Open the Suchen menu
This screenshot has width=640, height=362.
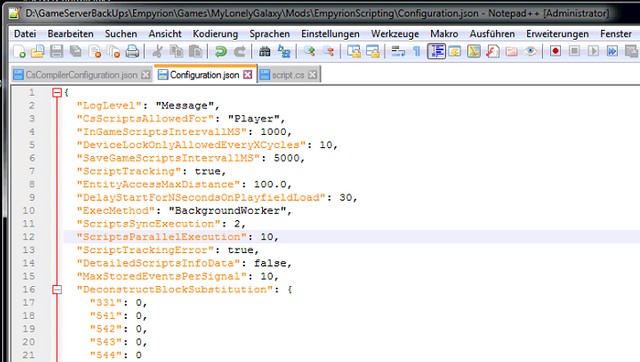[121, 34]
